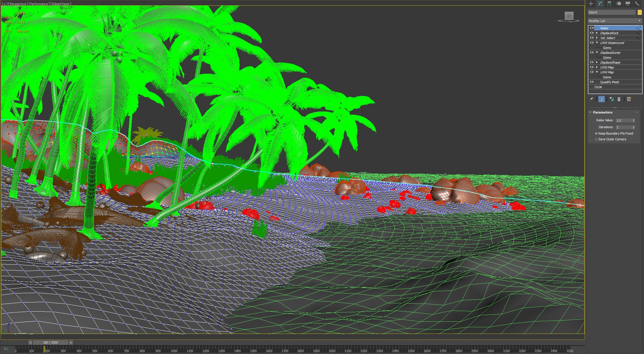Open the [+] viewport general menu
The width and height of the screenshot is (644, 354).
tap(5, 4)
